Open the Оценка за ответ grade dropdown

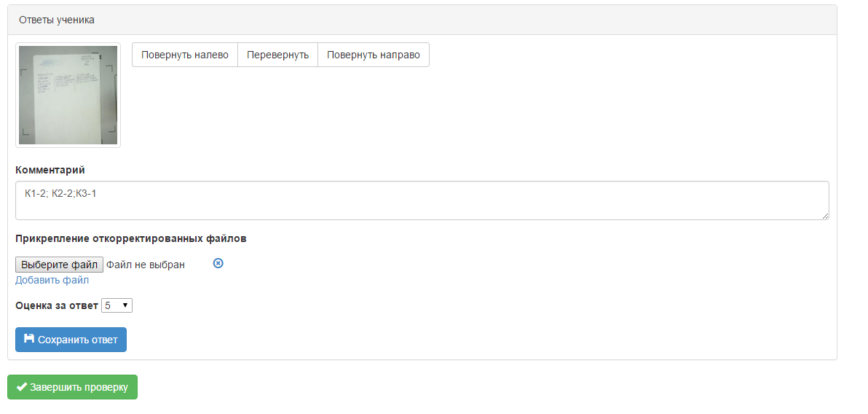[117, 305]
